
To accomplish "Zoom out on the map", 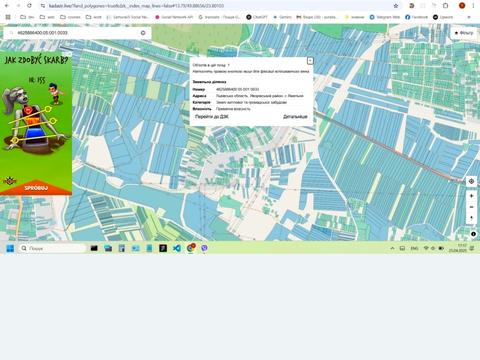I will [x=471, y=207].
